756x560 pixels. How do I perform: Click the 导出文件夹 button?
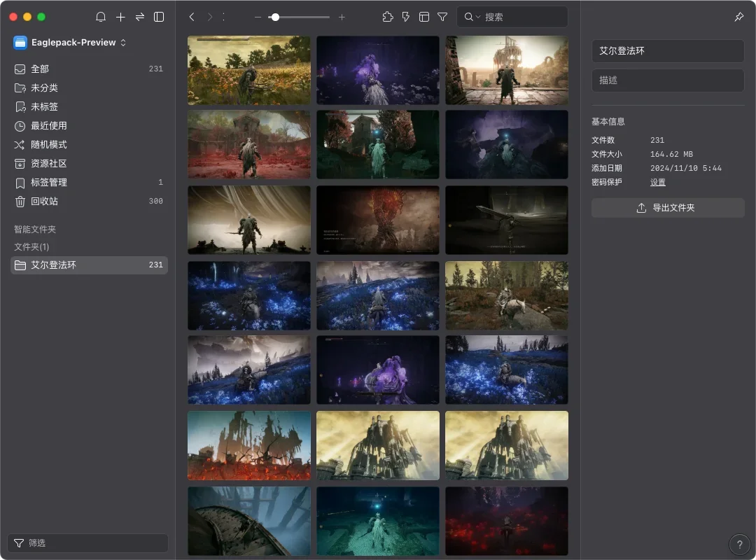click(668, 208)
